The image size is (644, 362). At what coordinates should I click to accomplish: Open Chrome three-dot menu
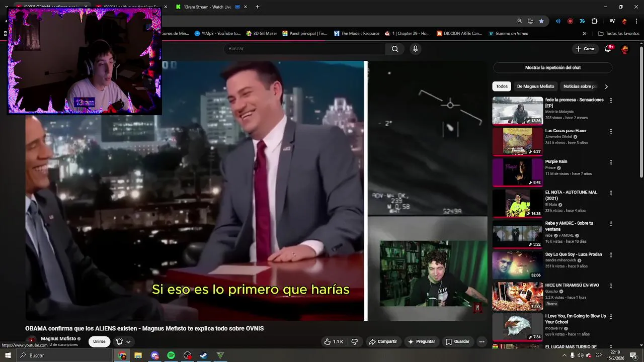(636, 21)
